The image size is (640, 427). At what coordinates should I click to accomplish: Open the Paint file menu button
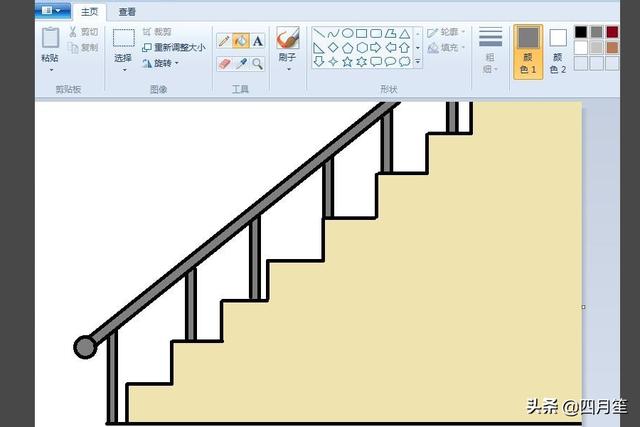point(53,10)
